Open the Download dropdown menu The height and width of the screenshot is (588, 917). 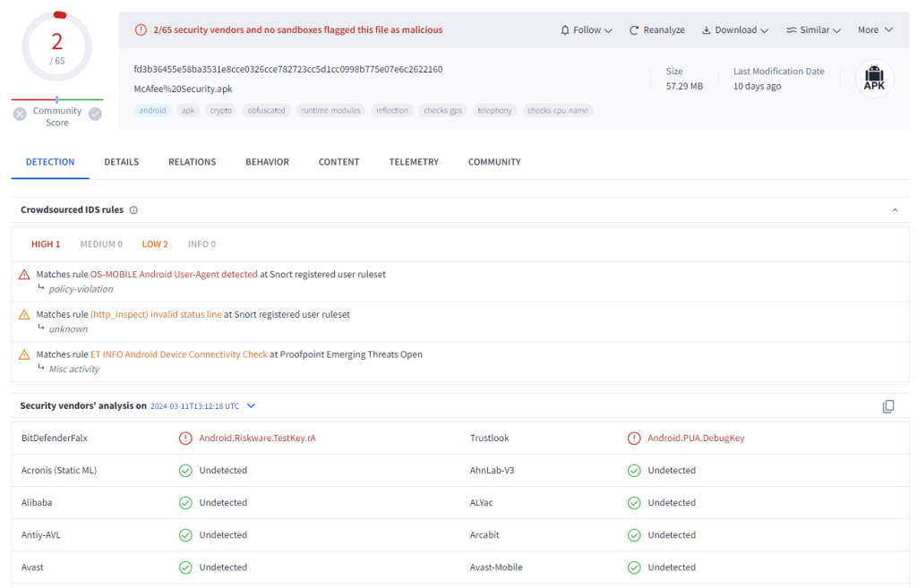[735, 30]
